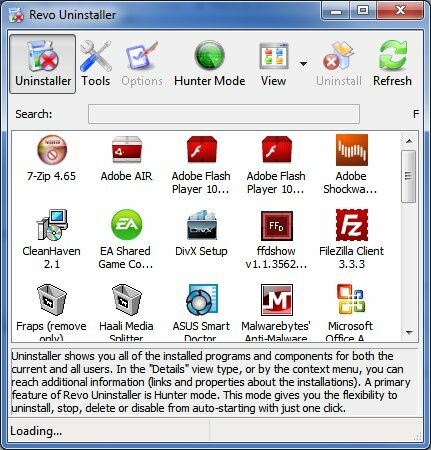Open the Tools toolbar button
The width and height of the screenshot is (431, 450).
click(x=96, y=64)
